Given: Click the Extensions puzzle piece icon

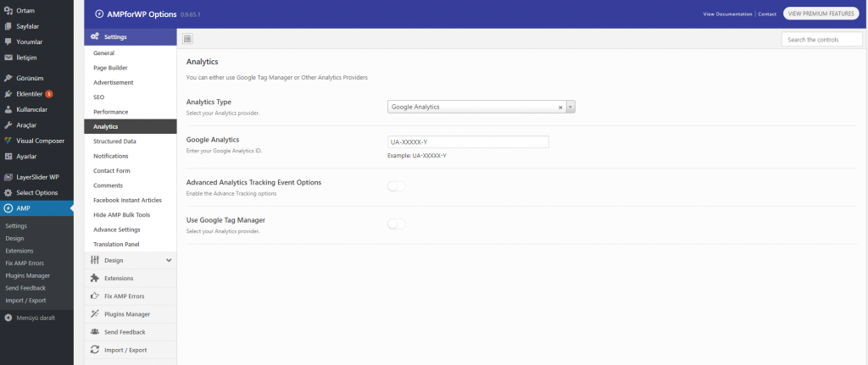Looking at the screenshot, I should [x=94, y=278].
